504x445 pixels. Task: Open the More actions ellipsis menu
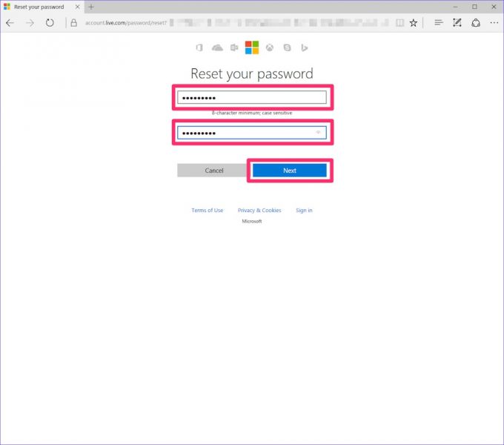(x=494, y=22)
